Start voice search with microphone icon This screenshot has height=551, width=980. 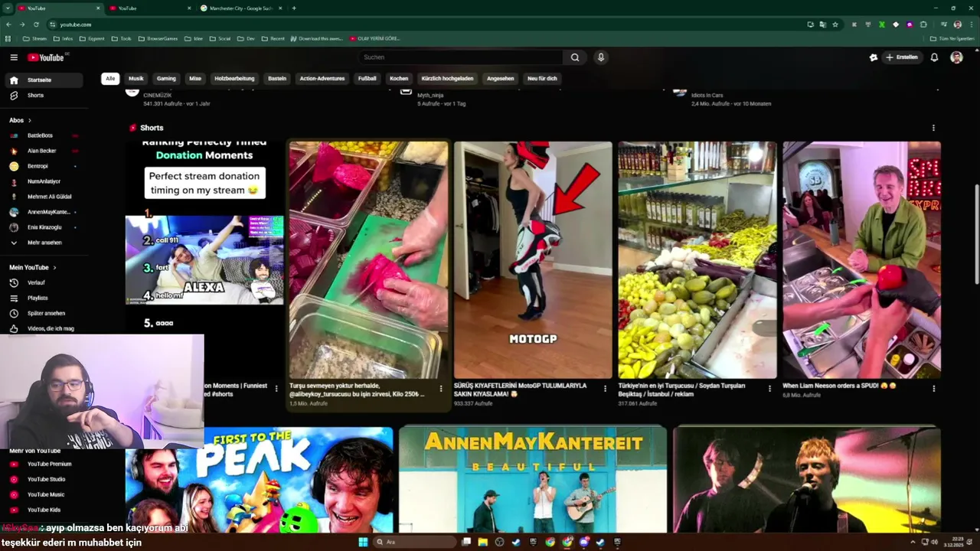click(x=601, y=57)
